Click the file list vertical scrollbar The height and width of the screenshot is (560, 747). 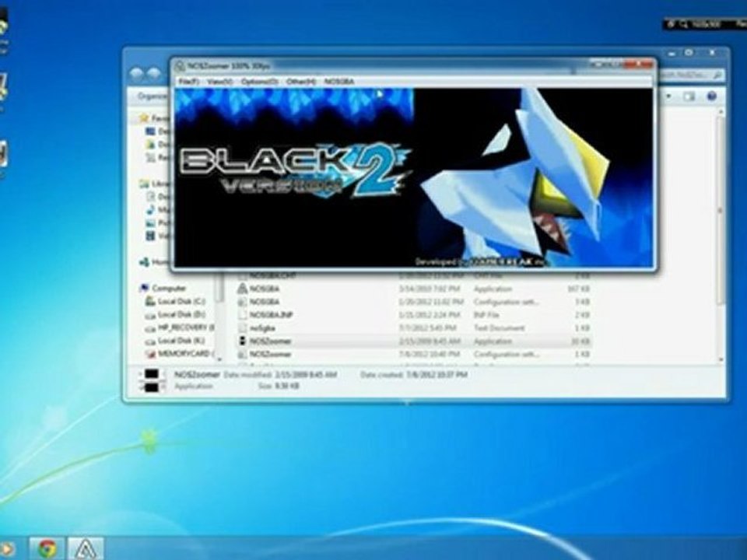(721, 209)
